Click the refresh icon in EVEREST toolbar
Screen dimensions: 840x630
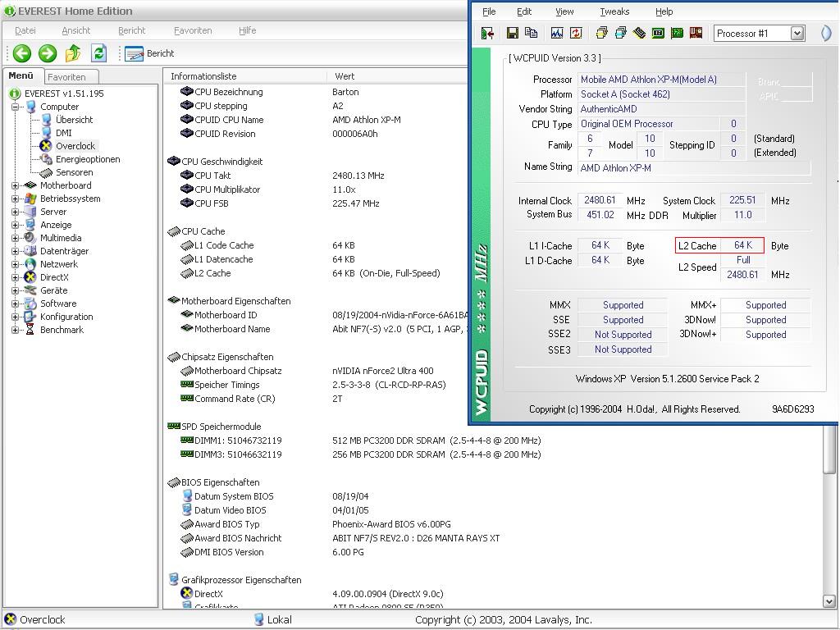click(98, 53)
